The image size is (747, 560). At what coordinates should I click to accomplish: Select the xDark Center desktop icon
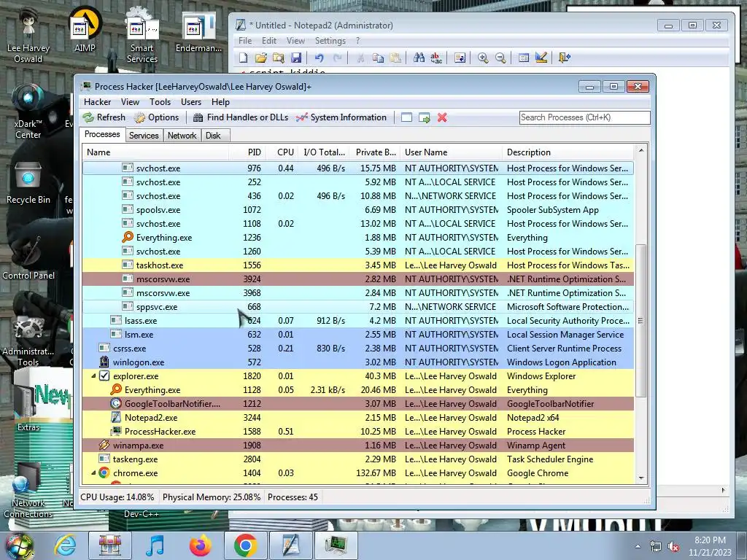pos(28,112)
